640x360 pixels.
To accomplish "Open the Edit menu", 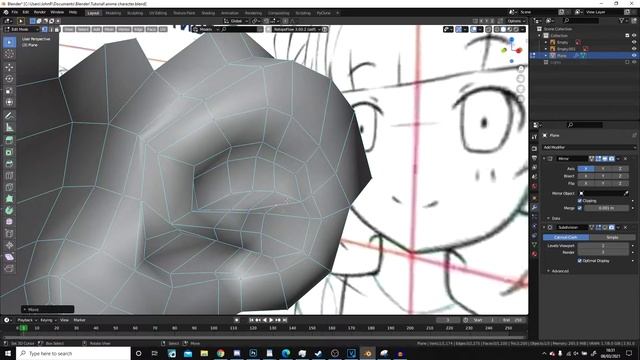I will pos(26,12).
